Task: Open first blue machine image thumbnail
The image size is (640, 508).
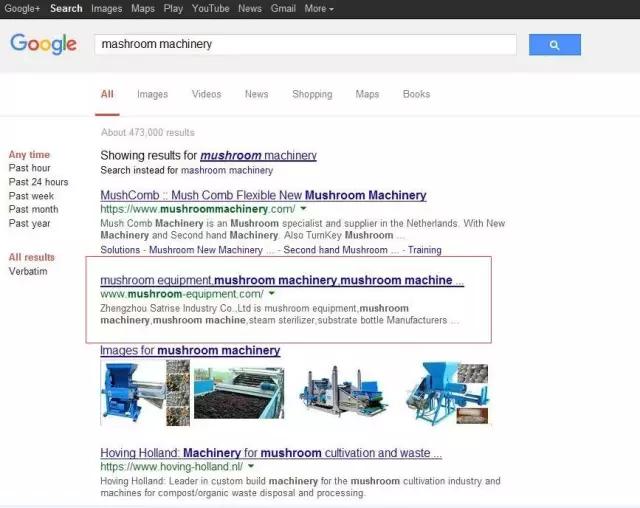Action: [132, 394]
